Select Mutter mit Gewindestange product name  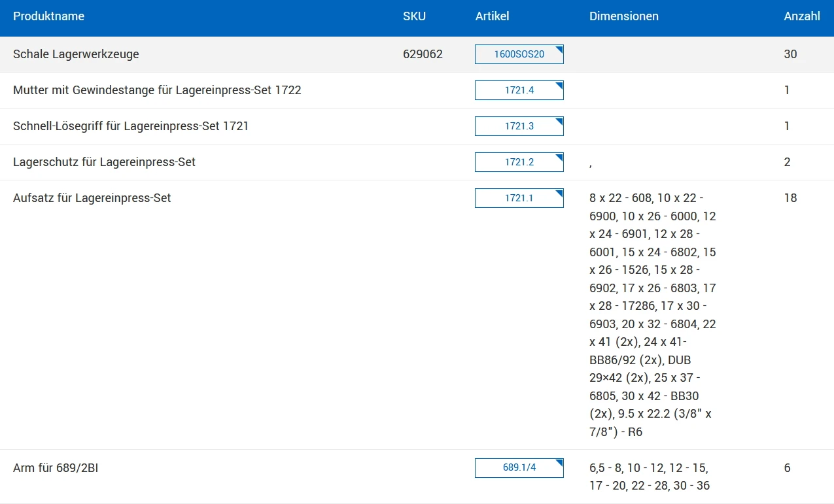157,90
